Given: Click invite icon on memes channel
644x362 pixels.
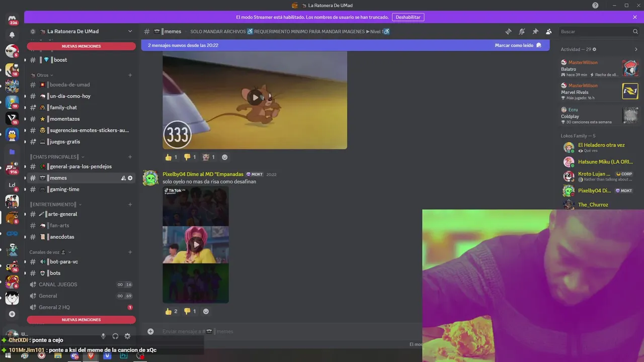Looking at the screenshot, I should point(123,178).
